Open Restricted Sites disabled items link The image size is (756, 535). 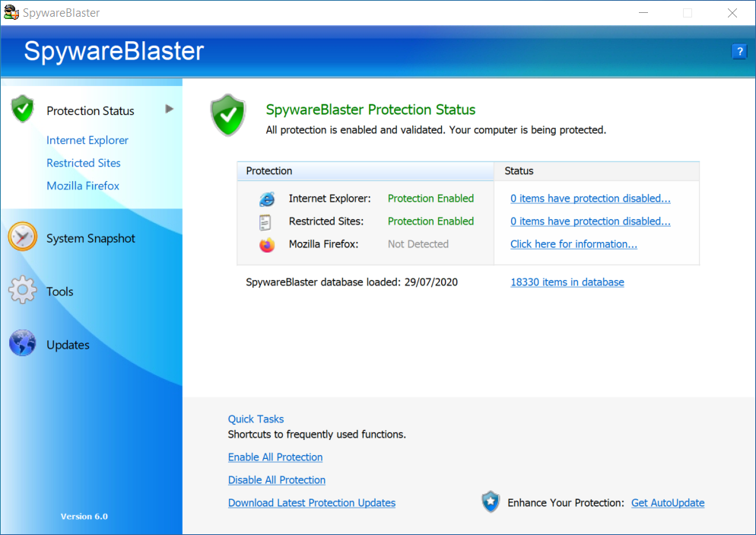[x=590, y=221]
